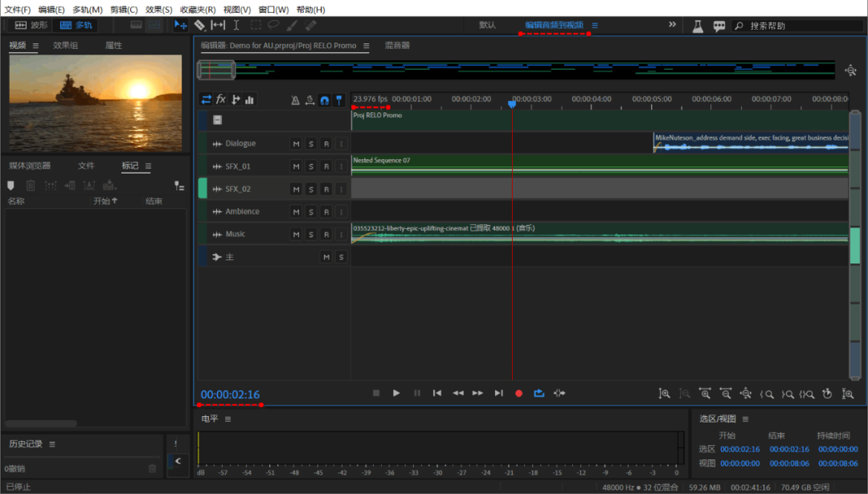Open the 文件(F) menu
This screenshot has width=868, height=494.
17,10
